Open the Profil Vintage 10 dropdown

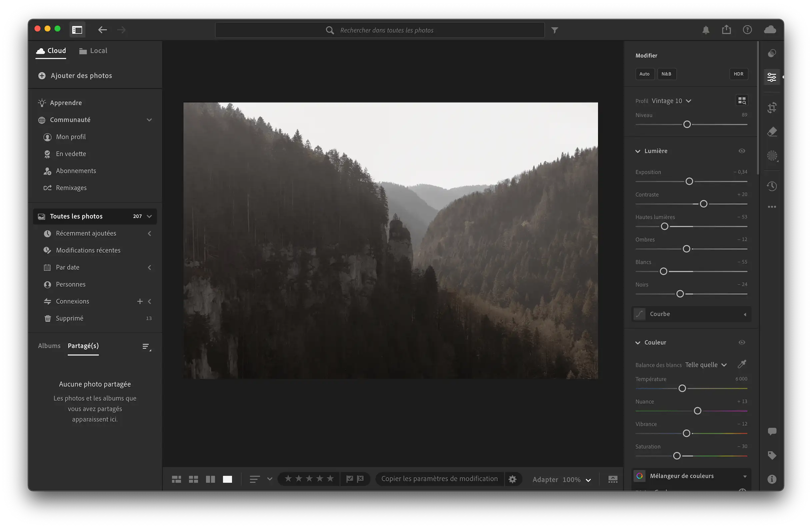pos(671,101)
